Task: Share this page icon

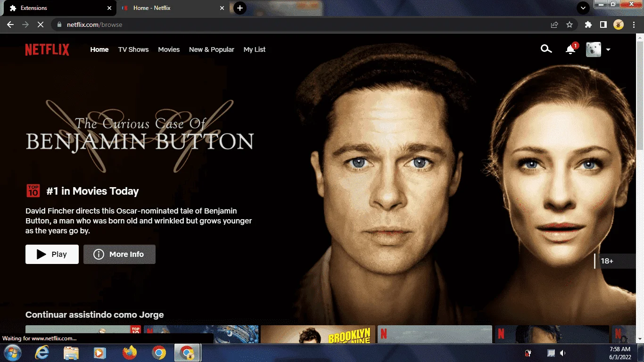Action: 554,25
